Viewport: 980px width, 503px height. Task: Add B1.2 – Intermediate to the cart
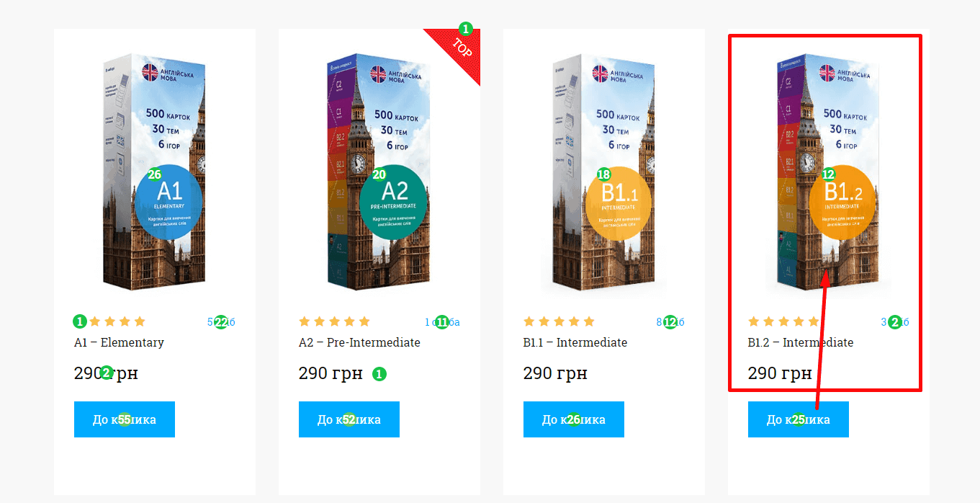799,419
